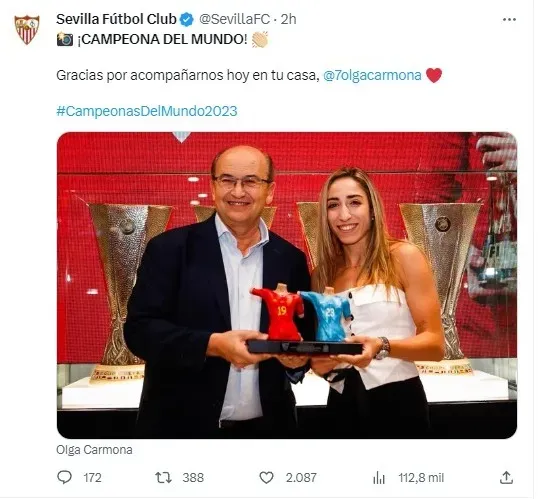Click the 112,8 mil views count

(x=421, y=478)
